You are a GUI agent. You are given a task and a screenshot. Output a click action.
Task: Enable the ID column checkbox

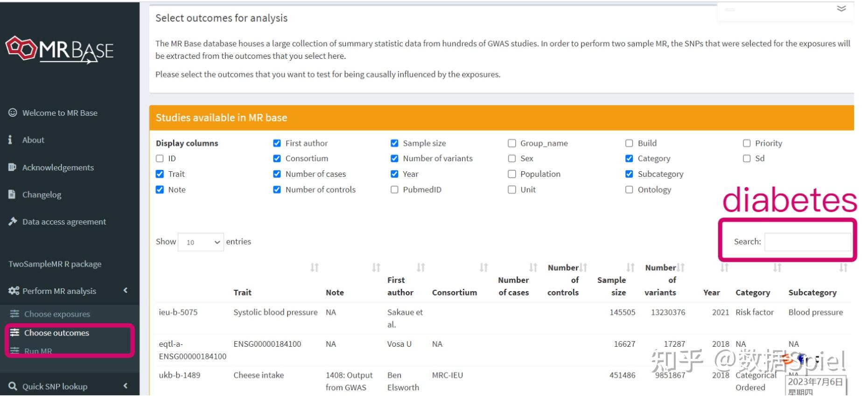(160, 159)
